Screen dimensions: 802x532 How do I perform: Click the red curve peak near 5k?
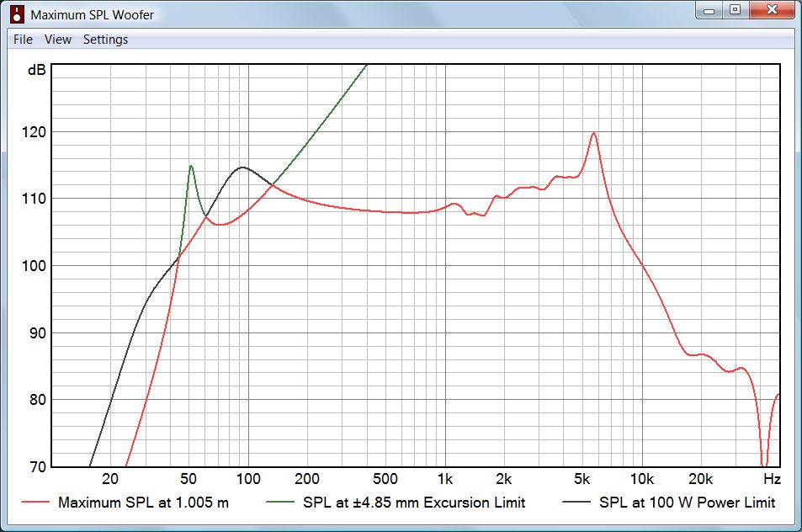593,134
